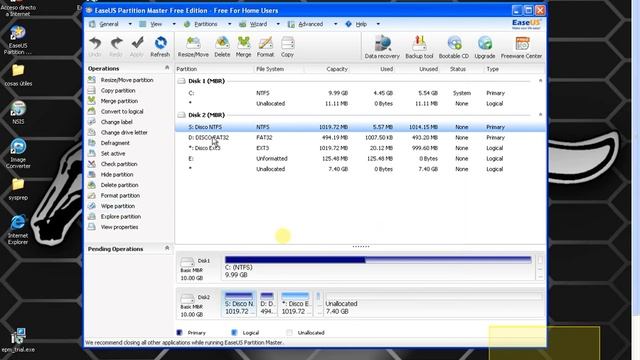Select Convert to logical operation
The width and height of the screenshot is (640, 360).
coord(122,111)
